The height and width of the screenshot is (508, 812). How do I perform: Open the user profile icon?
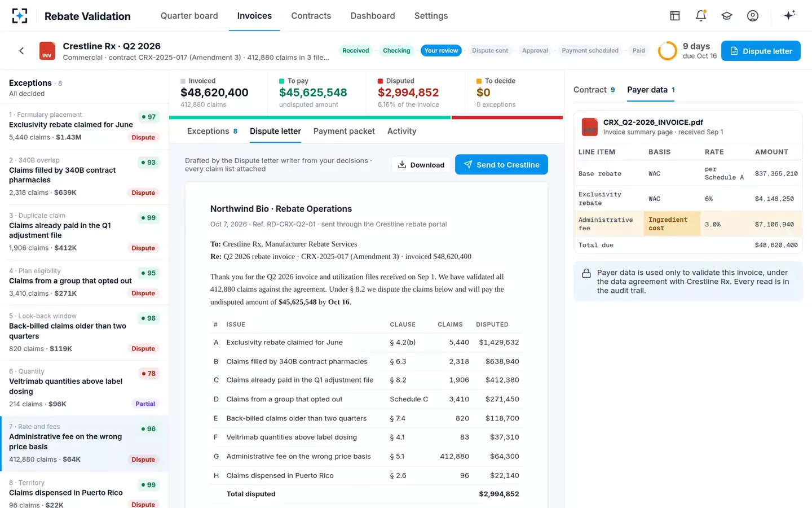click(x=753, y=16)
